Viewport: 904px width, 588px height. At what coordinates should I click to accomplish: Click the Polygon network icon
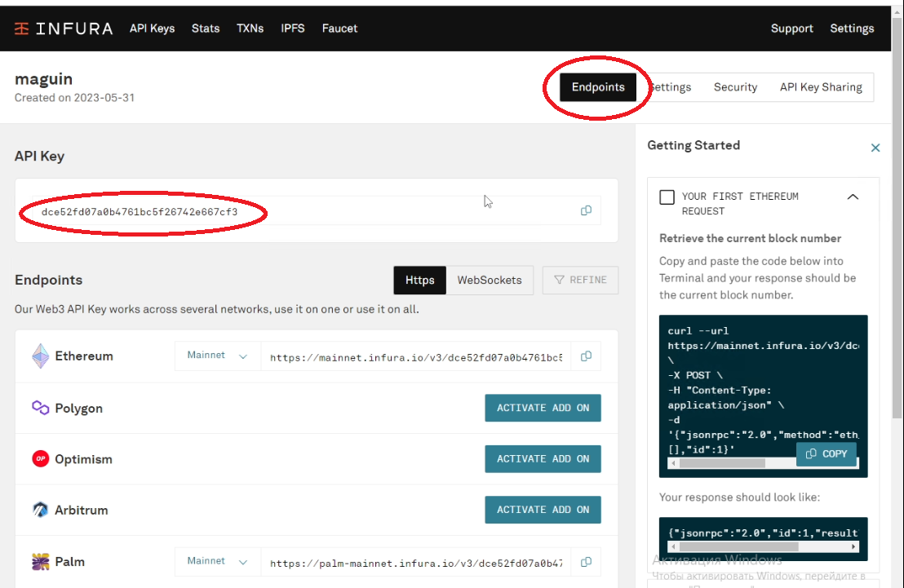[39, 407]
